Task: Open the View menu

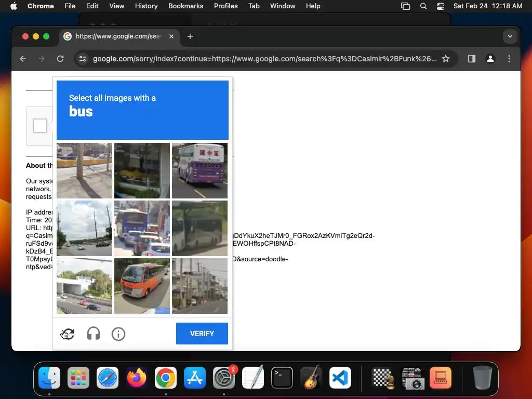Action: click(116, 6)
